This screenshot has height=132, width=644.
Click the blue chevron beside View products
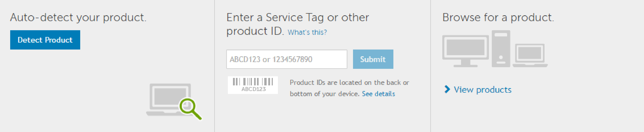coord(447,89)
